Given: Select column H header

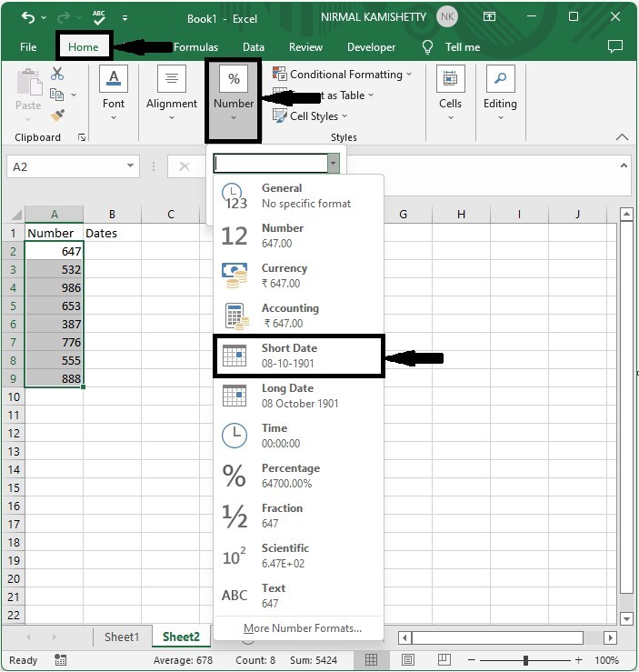Looking at the screenshot, I should (x=461, y=214).
